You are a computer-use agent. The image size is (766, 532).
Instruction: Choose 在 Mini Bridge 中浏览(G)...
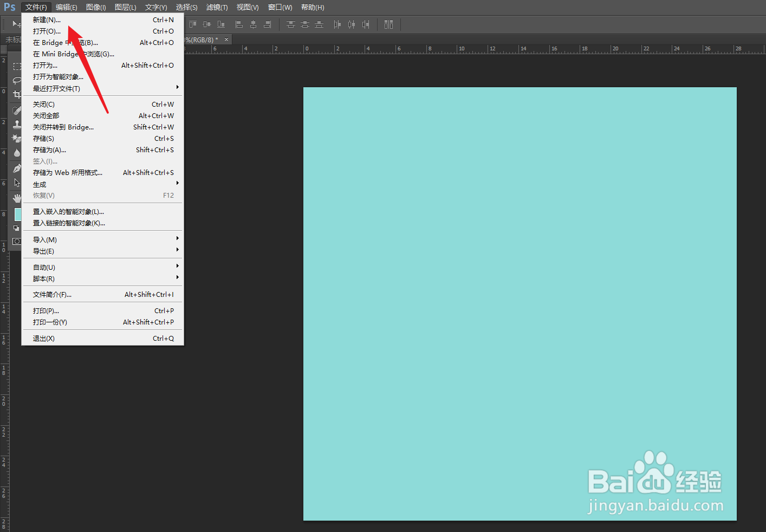[103, 54]
